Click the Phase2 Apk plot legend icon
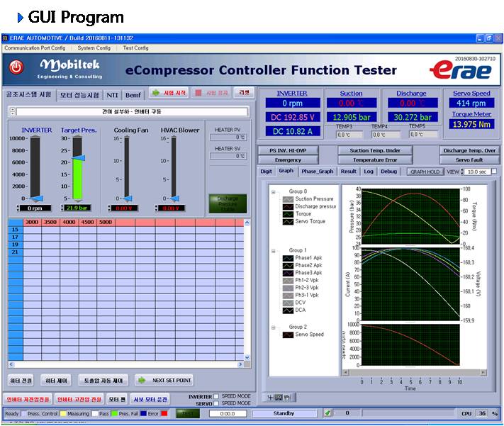This screenshot has height=426, width=504. (288, 265)
